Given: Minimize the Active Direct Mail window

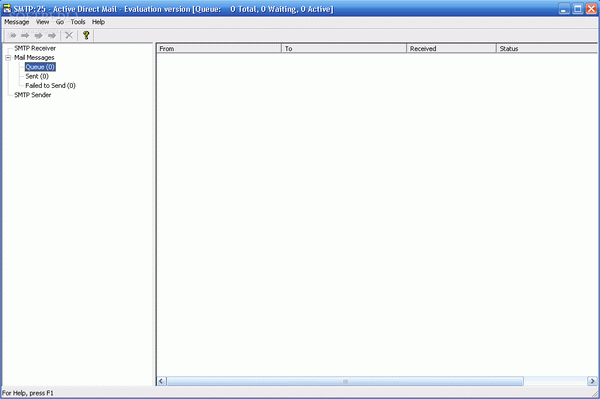Looking at the screenshot, I should click(x=564, y=8).
